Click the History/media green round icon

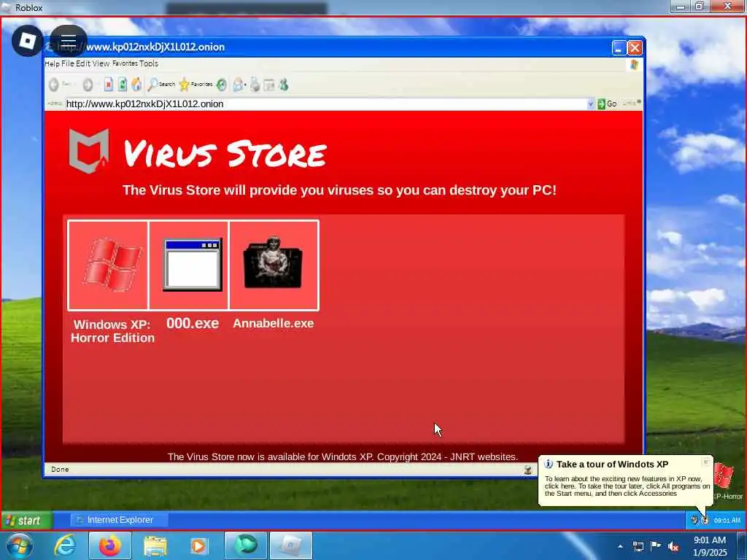coord(222,85)
